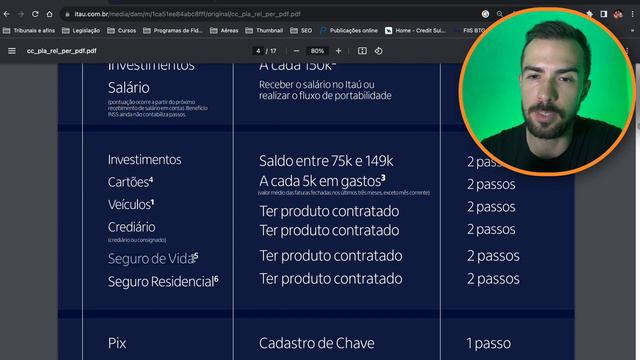Open the Extensions puzzle icon
Viewport: 640px width, 360px height.
(589, 14)
